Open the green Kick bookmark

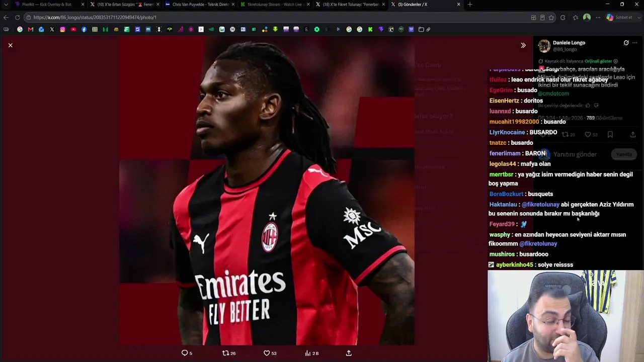(x=370, y=30)
